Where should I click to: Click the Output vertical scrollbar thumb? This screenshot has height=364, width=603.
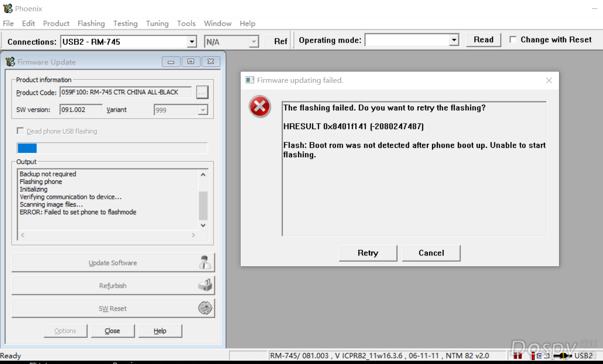(203, 205)
